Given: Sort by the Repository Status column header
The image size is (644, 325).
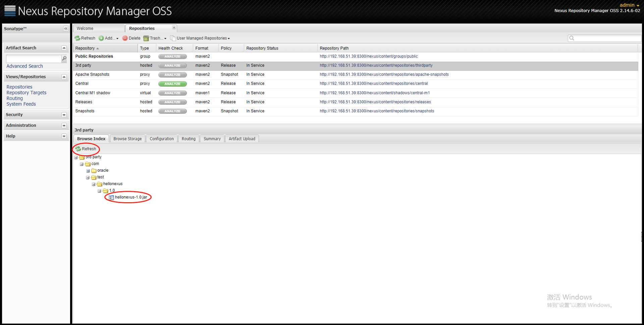Looking at the screenshot, I should coord(280,48).
